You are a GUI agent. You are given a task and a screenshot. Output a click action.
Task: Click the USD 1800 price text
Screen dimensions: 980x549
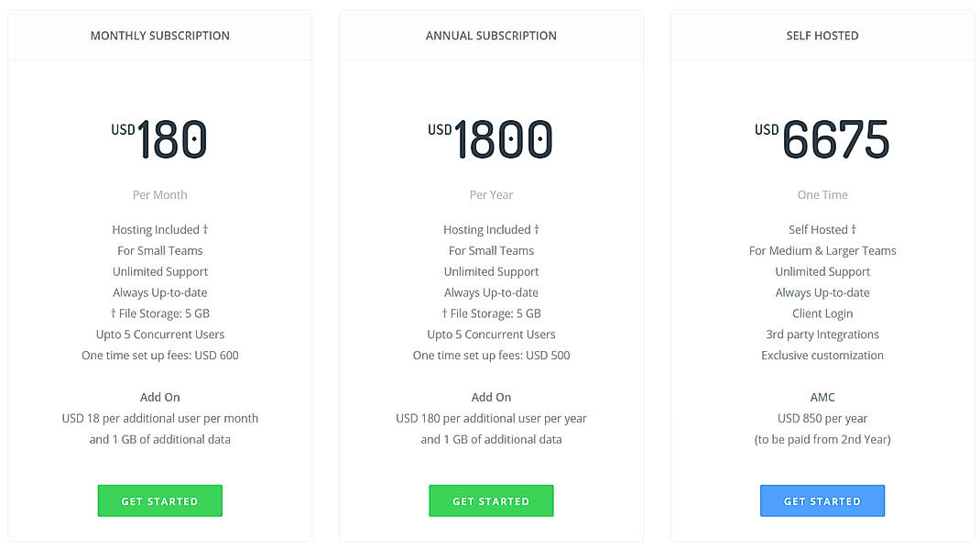coord(491,139)
